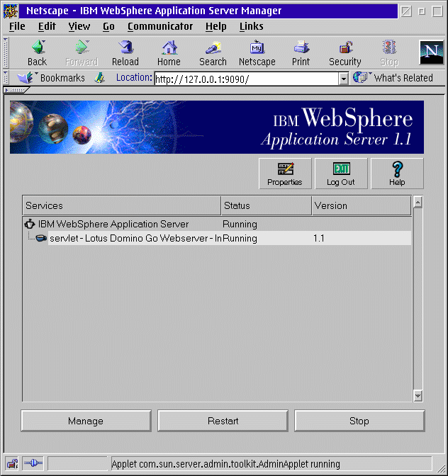Click the Restart button
This screenshot has width=448, height=476.
pos(223,421)
